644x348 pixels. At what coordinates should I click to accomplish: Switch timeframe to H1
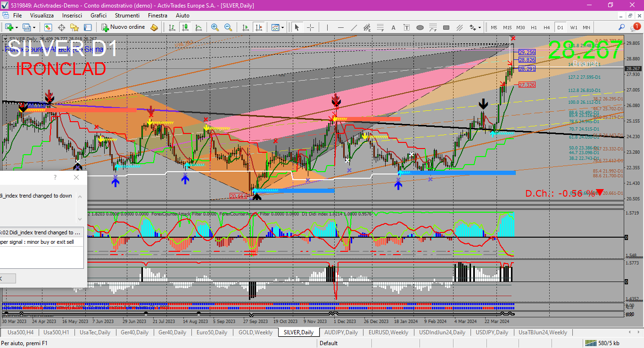[x=534, y=27]
